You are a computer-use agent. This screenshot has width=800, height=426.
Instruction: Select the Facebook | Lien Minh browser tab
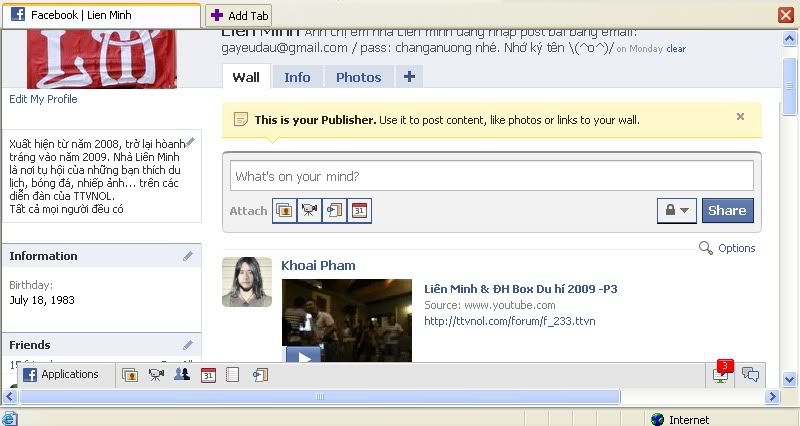(x=102, y=15)
